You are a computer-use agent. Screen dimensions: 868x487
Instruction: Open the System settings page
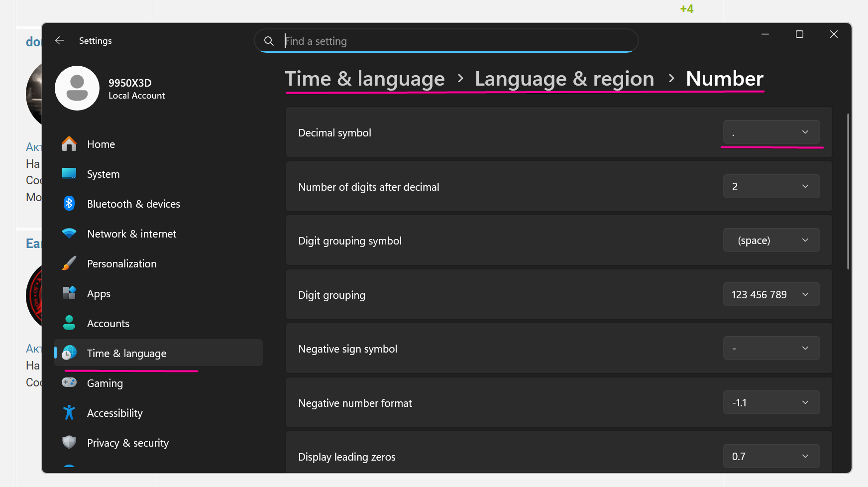click(103, 174)
